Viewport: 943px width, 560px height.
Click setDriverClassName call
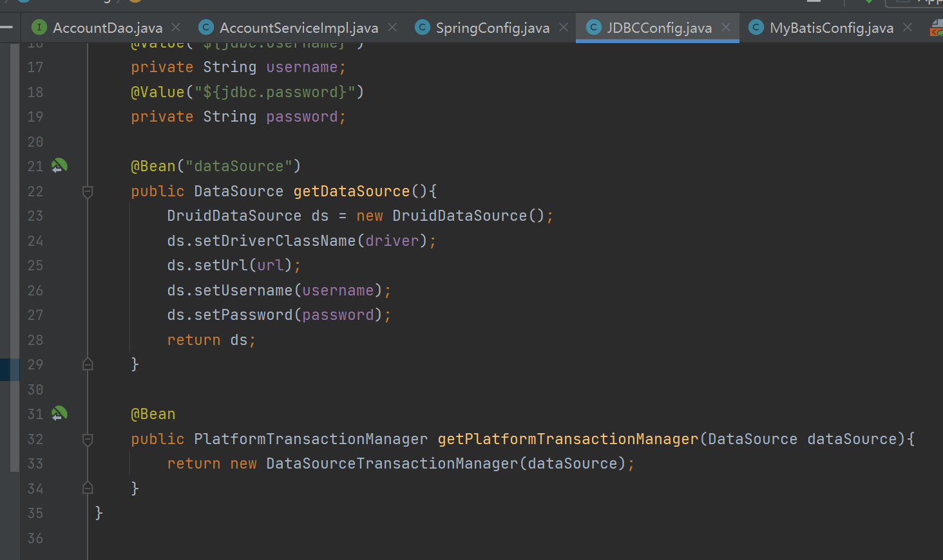pos(301,241)
